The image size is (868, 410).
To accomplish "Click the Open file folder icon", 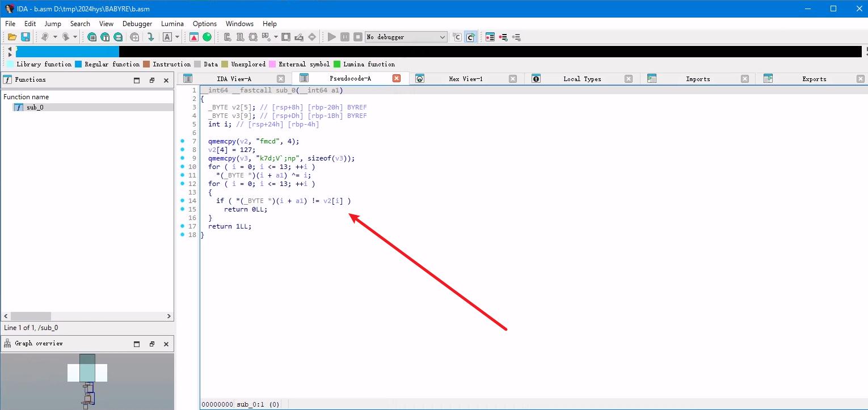I will point(12,37).
